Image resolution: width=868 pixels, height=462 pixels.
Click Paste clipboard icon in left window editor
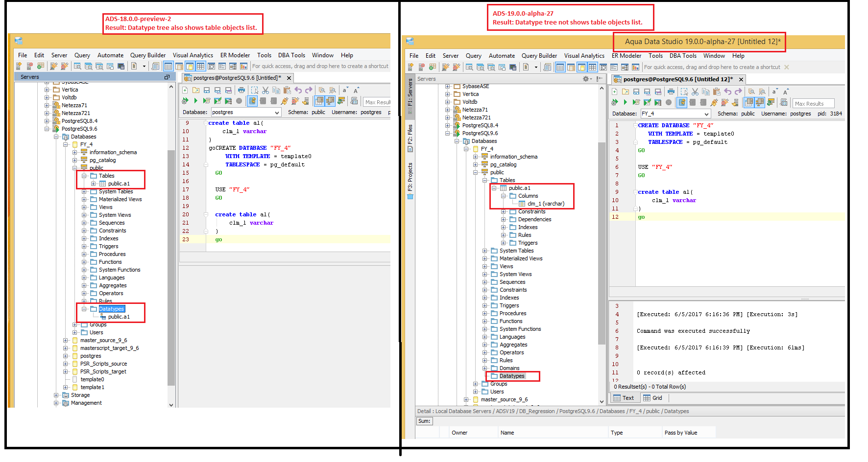287,90
